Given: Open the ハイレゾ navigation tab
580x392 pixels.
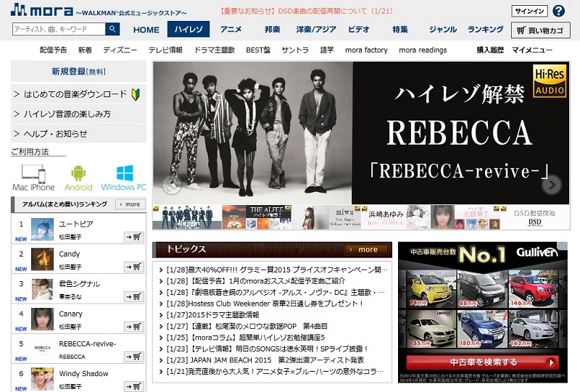Looking at the screenshot, I should click(188, 30).
